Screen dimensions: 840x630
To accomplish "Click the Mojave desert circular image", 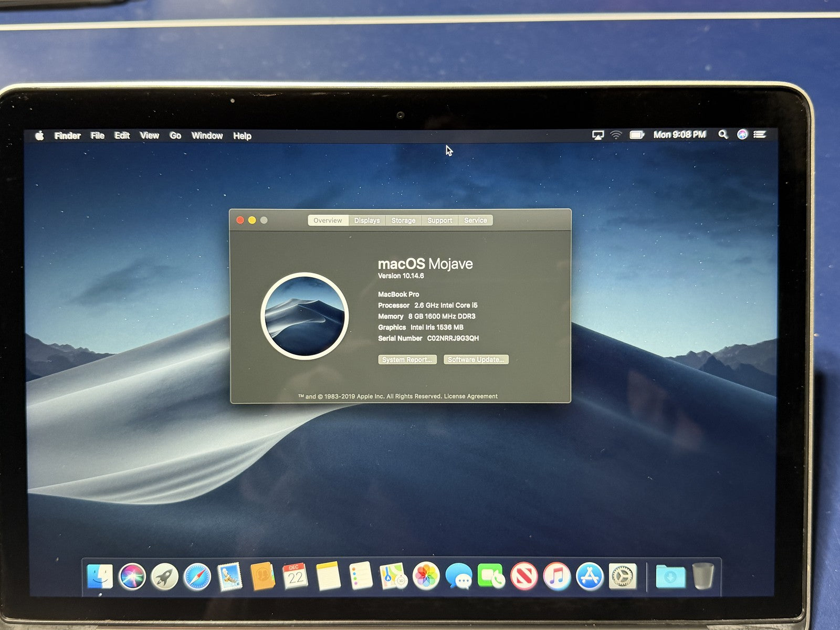I will (x=304, y=316).
